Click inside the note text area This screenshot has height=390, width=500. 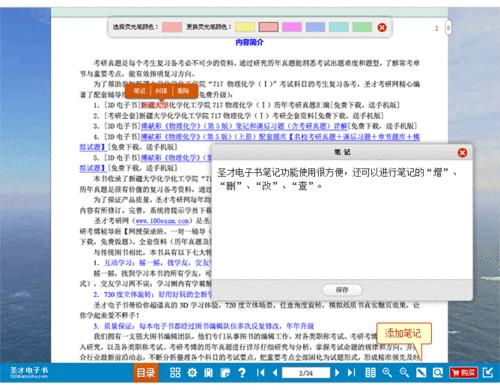click(x=342, y=219)
